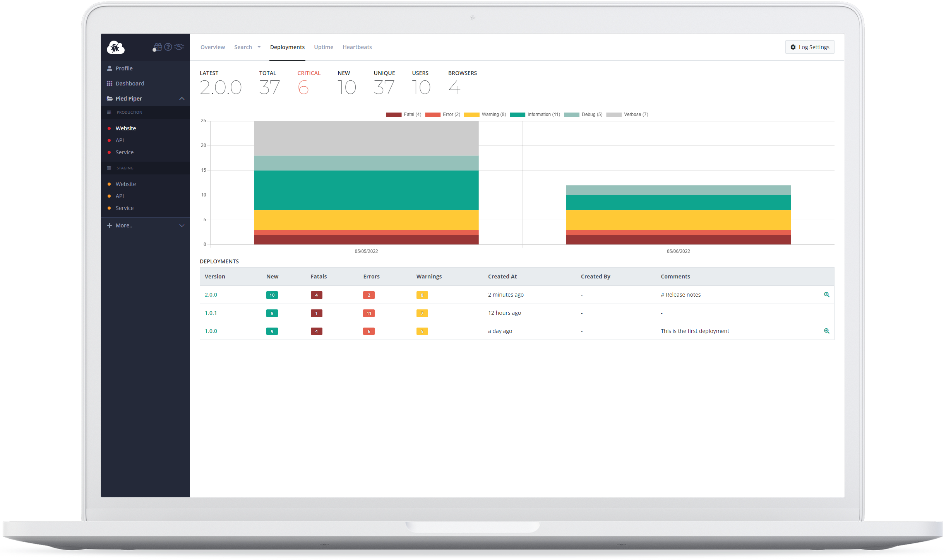
Task: Open Log Settings
Action: point(809,47)
